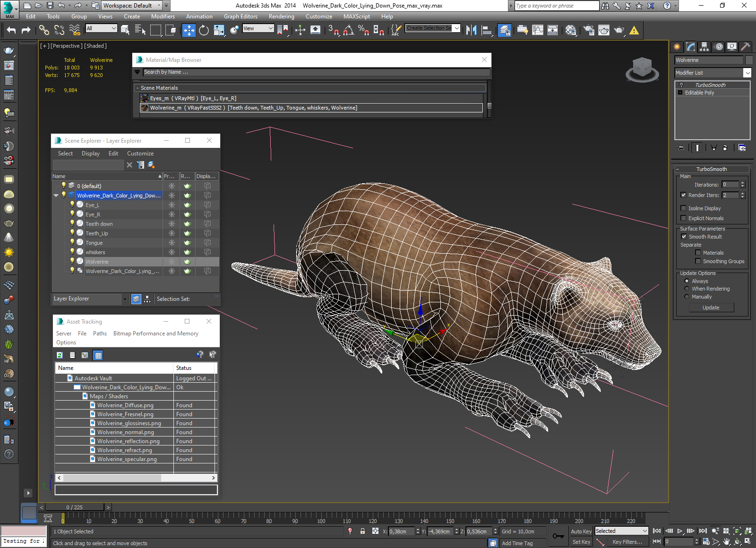Open the Layer Explorer dropdown

coord(125,299)
